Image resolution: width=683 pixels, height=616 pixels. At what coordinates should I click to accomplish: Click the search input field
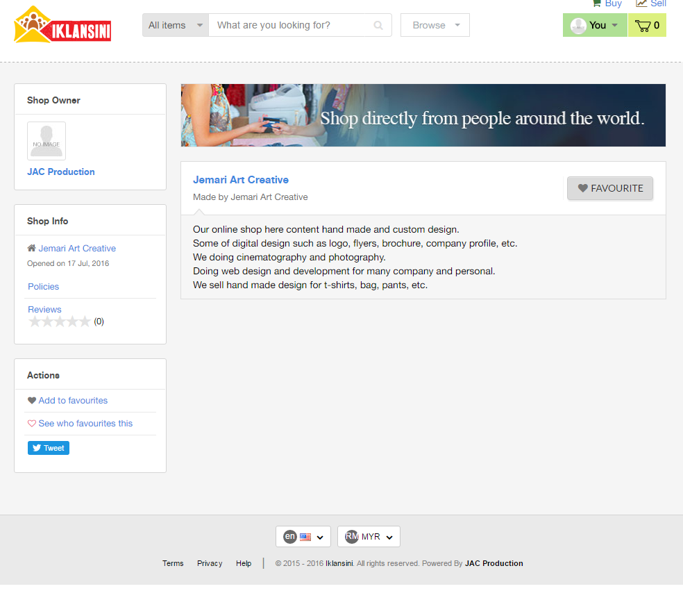pos(292,25)
